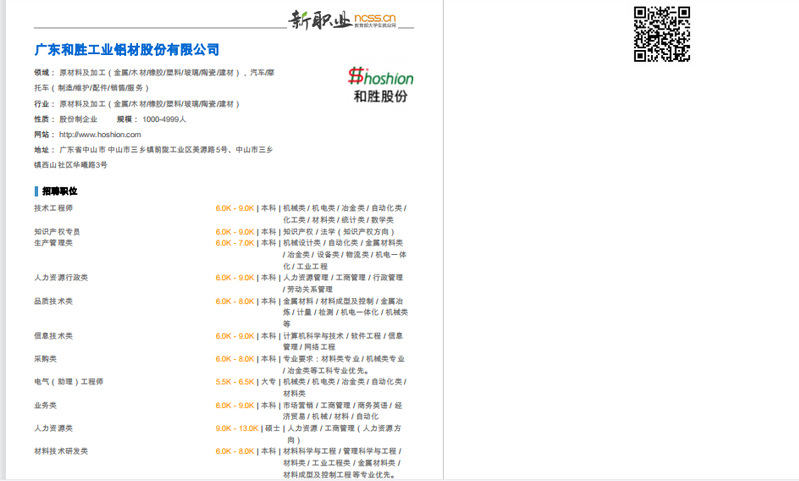Select the job title 业务类
Screen dimensions: 799x481
(x=45, y=405)
